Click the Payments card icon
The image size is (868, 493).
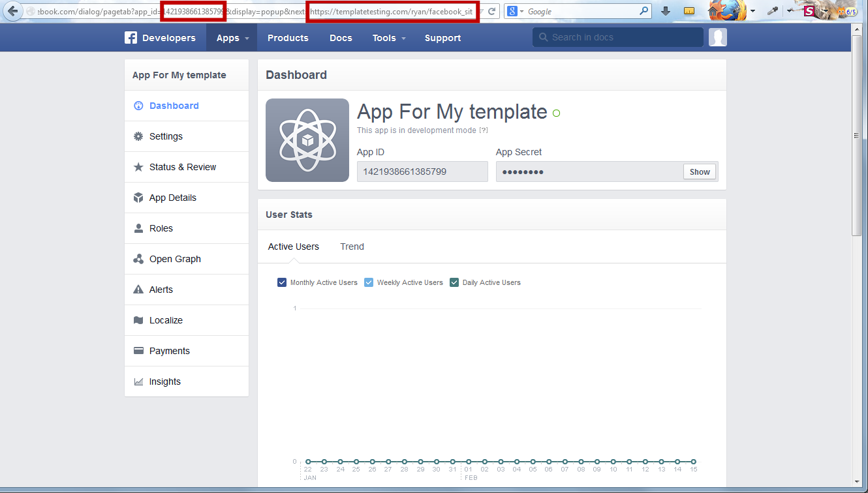pyautogui.click(x=138, y=351)
